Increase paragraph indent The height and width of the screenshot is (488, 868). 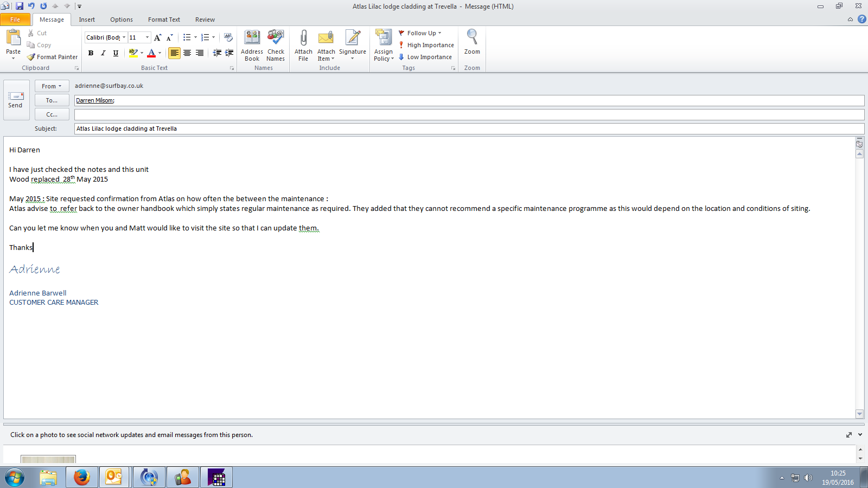[x=229, y=53]
